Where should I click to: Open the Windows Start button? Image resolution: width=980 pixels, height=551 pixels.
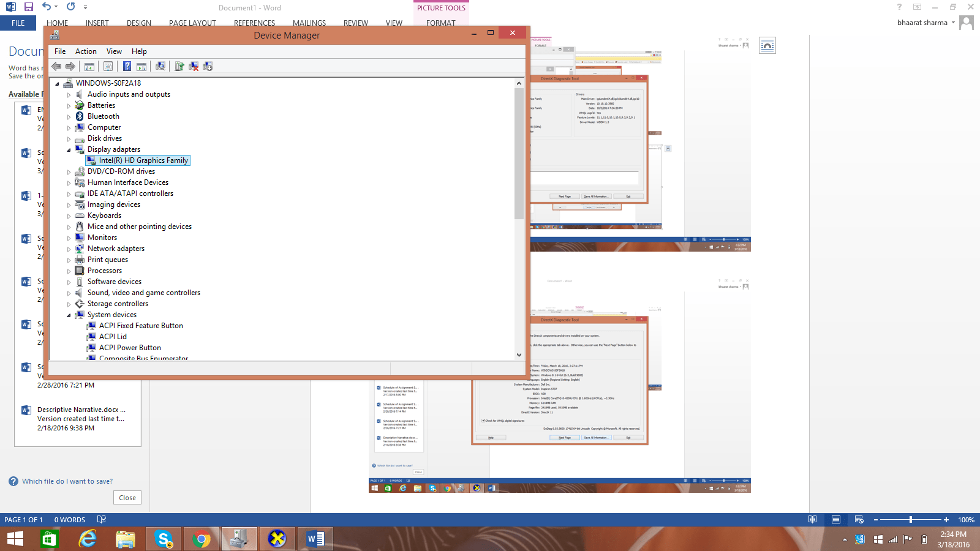[x=15, y=539]
